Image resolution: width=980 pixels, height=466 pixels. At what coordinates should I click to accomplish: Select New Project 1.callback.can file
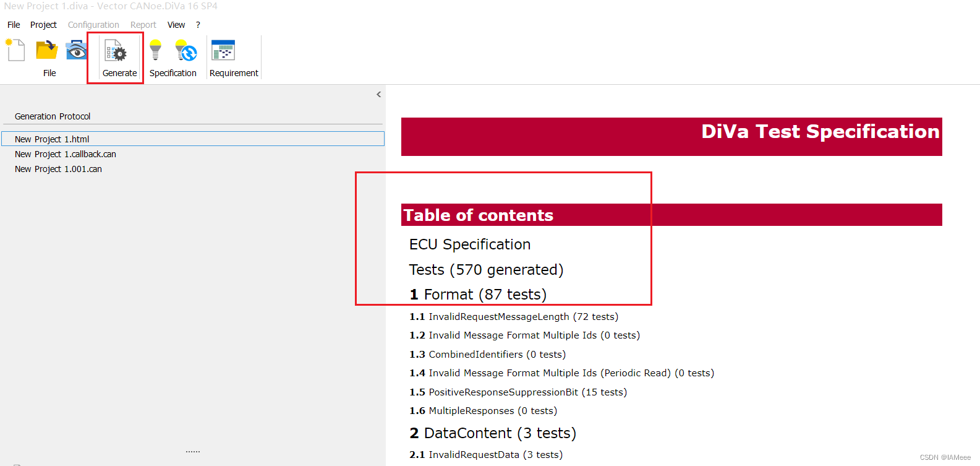click(x=66, y=154)
